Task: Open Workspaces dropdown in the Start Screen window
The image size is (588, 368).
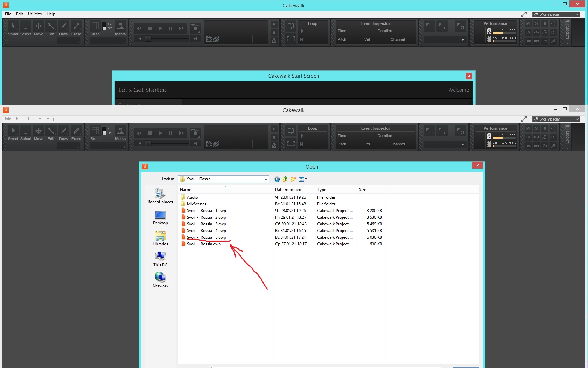Action: tap(556, 14)
